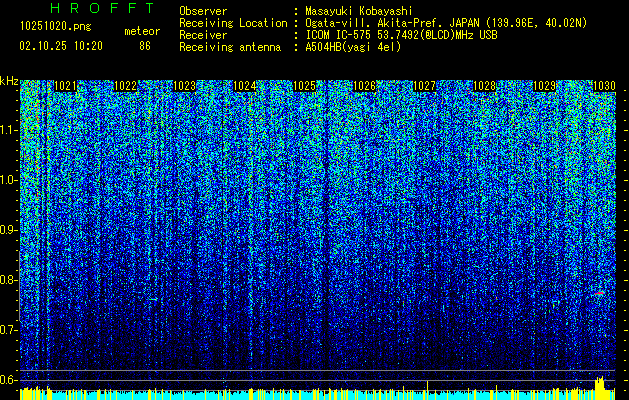Click the HROFFT title text
Image resolution: width=629 pixels, height=400 pixels.
(103, 8)
